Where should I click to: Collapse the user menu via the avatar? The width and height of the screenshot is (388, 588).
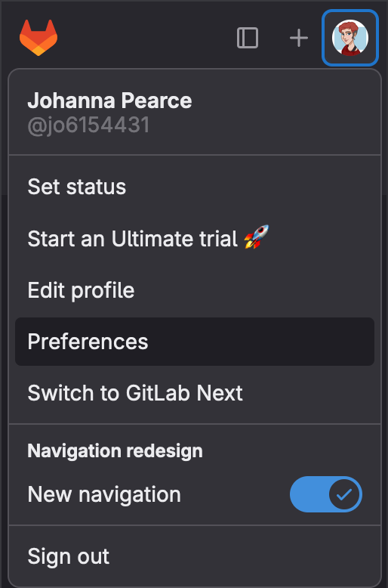(350, 38)
